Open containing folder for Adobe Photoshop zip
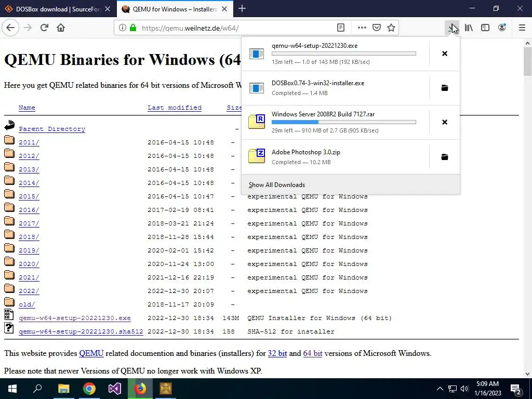Image resolution: width=532 pixels, height=399 pixels. point(445,157)
